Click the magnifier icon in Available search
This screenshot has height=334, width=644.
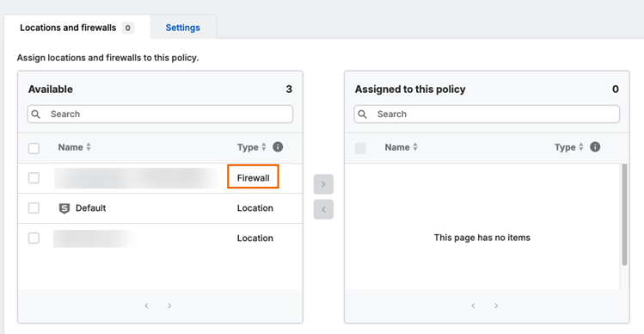point(36,114)
